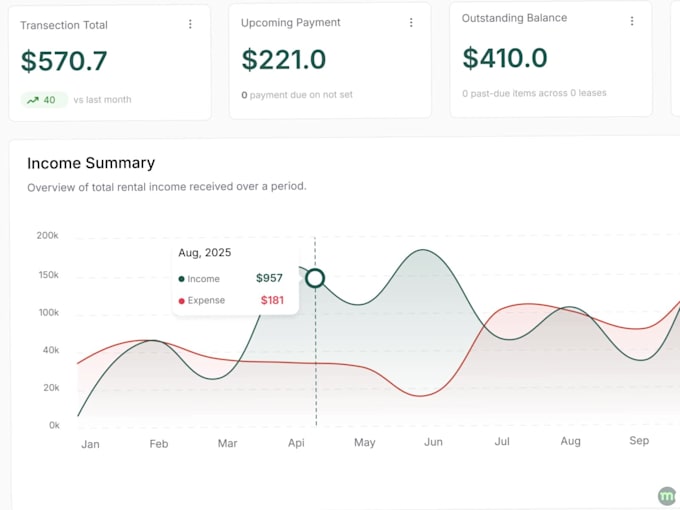Open Upcoming Payment card three-dot menu
Viewport: 680px width, 510px height.
pyautogui.click(x=411, y=23)
